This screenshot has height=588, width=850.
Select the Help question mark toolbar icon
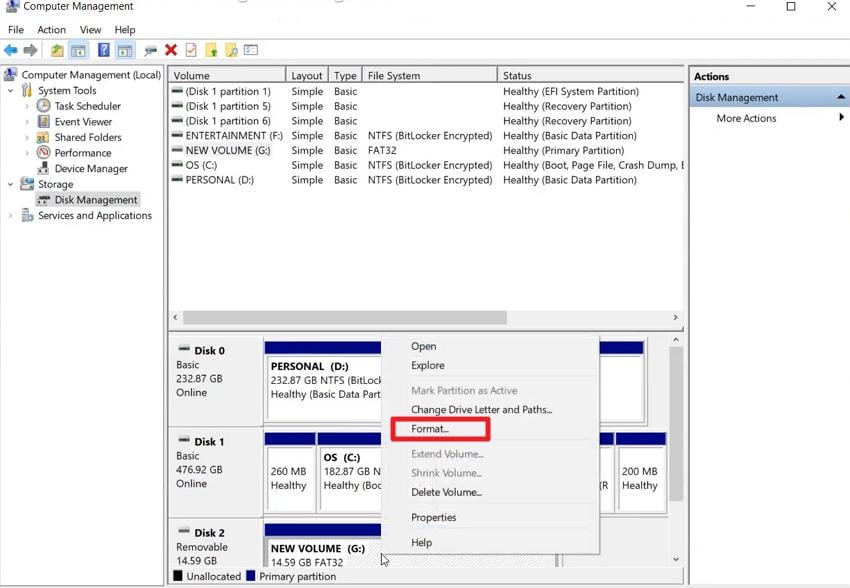[103, 50]
